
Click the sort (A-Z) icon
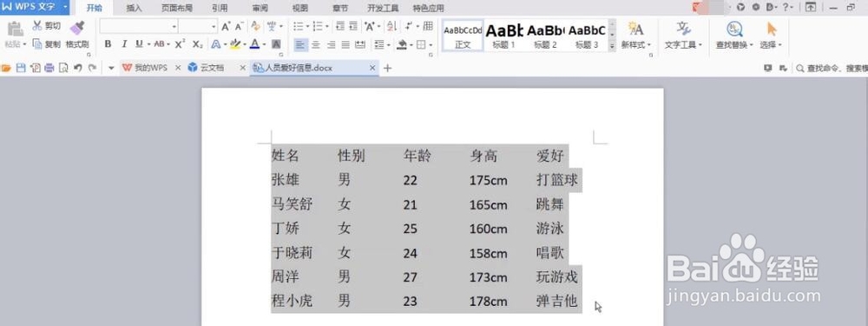point(391,26)
